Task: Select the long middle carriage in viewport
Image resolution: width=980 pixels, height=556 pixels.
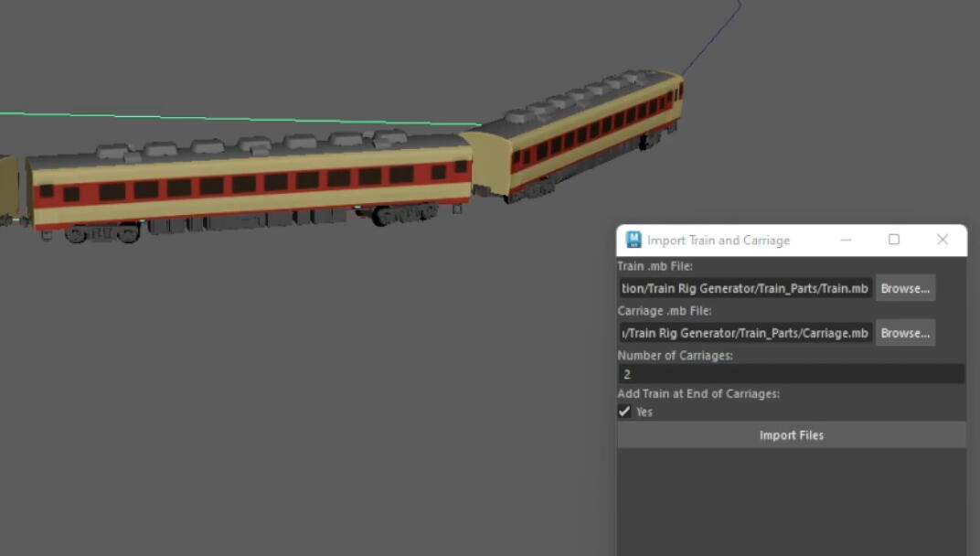Action: (247, 183)
